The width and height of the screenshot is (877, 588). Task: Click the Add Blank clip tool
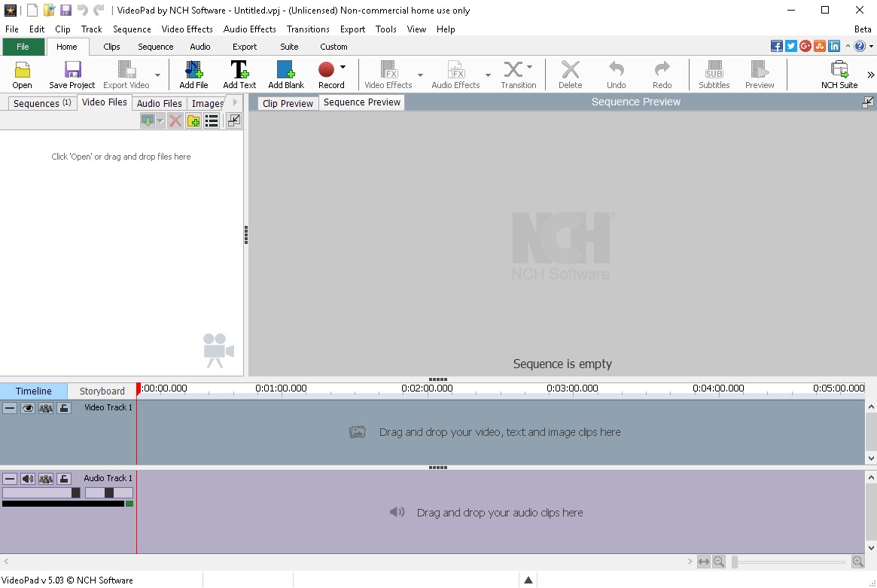click(285, 73)
